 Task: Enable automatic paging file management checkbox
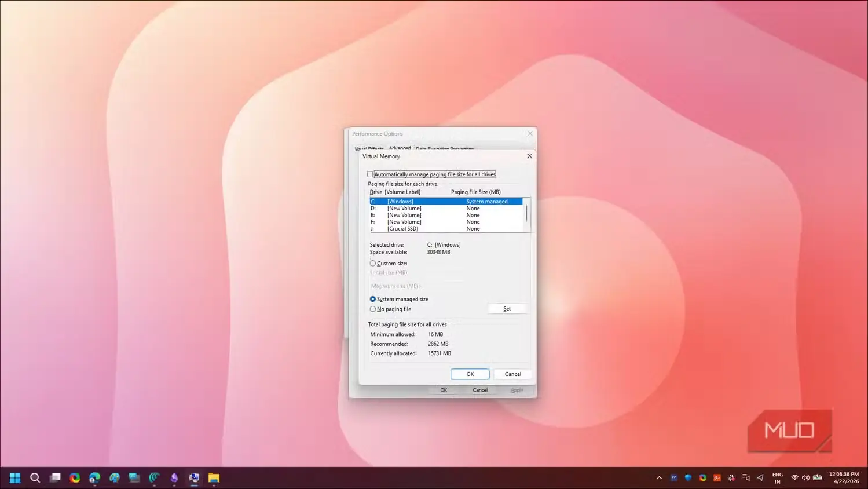(x=370, y=174)
